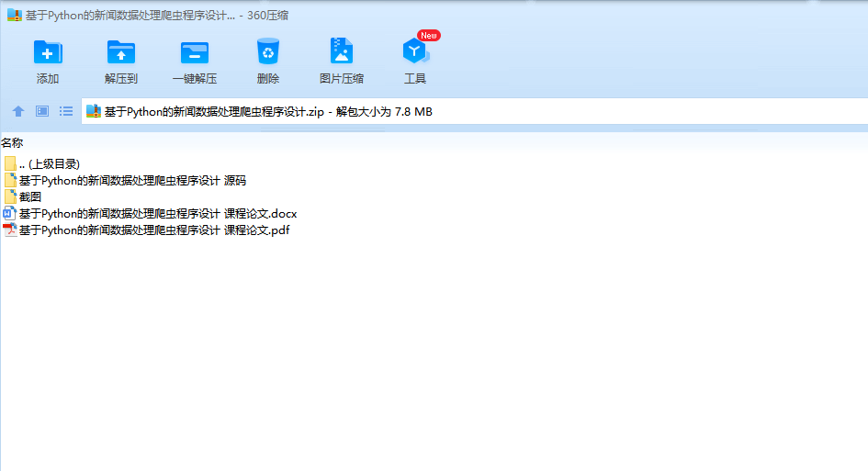
Task: Click the 添加 (Add) toolbar icon
Action: click(x=48, y=52)
